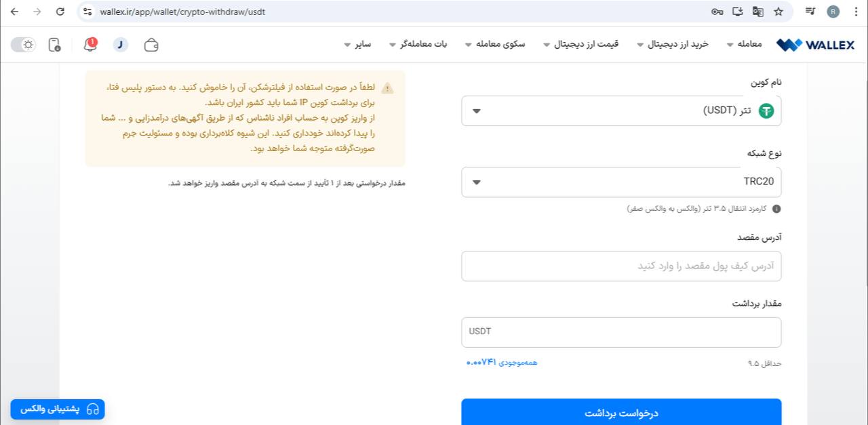Click USDT withdrawal amount field
868x425 pixels.
point(621,332)
